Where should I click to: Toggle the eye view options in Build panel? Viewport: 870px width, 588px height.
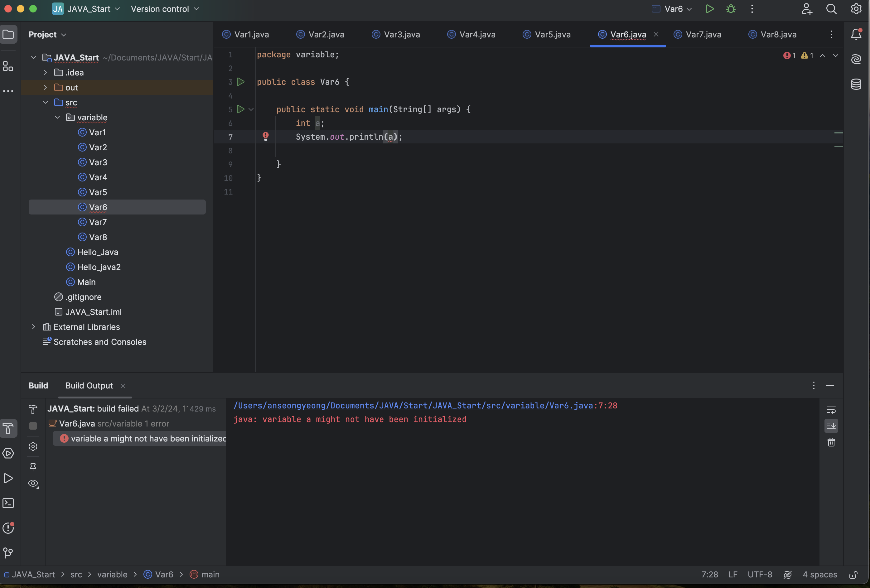pos(33,484)
